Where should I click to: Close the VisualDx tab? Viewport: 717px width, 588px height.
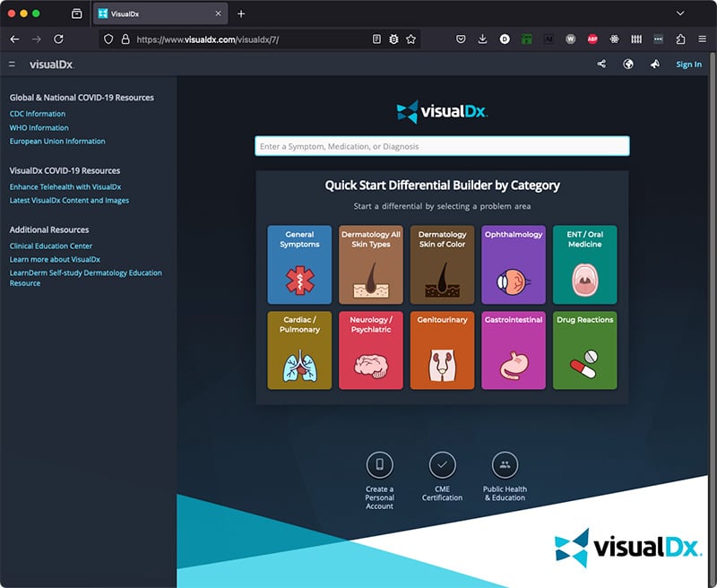(218, 13)
